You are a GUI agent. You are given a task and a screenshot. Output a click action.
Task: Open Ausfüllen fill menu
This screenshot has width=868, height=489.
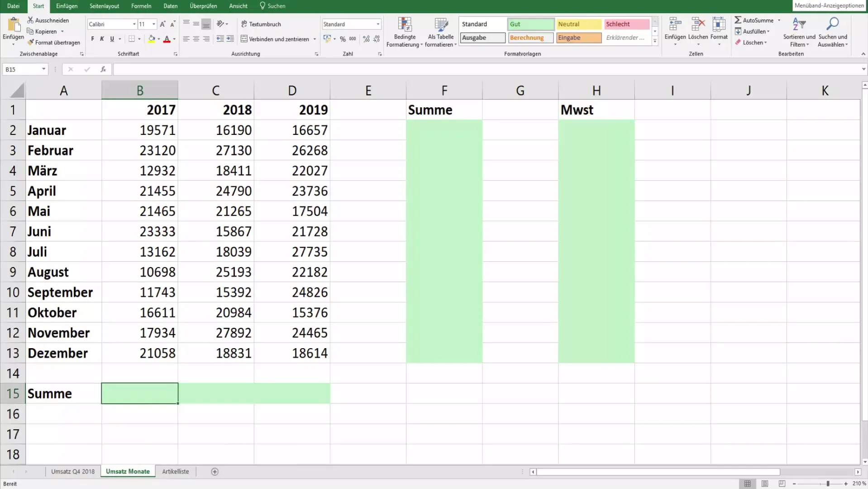[x=752, y=31]
